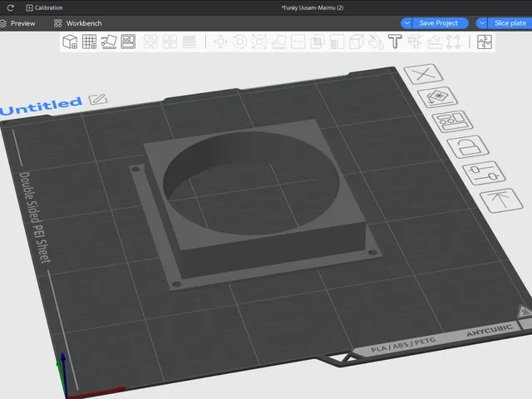Select the Scale tool
Screen dimensions: 532x399
click(259, 42)
